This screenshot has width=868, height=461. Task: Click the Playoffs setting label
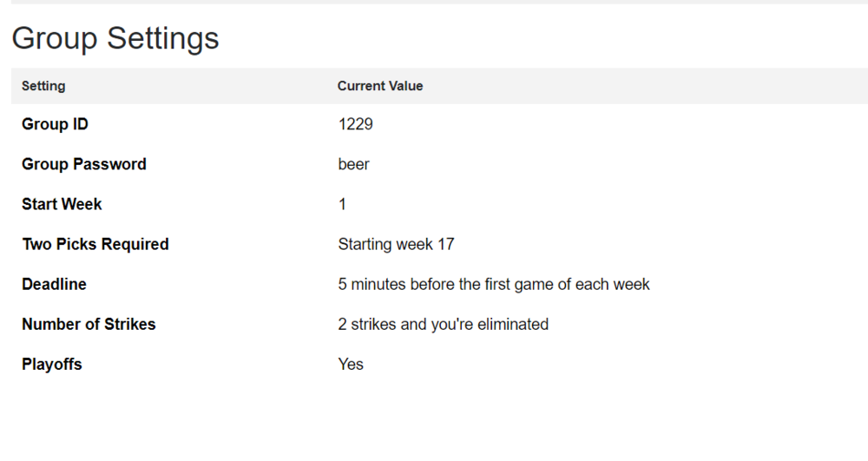click(x=52, y=364)
